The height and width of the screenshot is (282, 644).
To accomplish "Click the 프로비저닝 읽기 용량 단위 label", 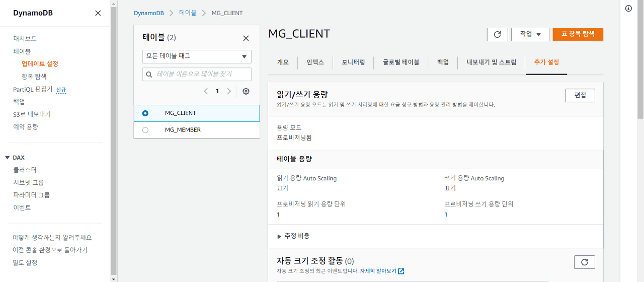I will [311, 204].
